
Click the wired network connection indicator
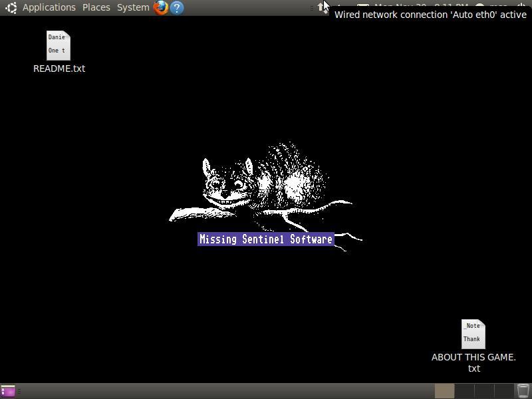(321, 7)
